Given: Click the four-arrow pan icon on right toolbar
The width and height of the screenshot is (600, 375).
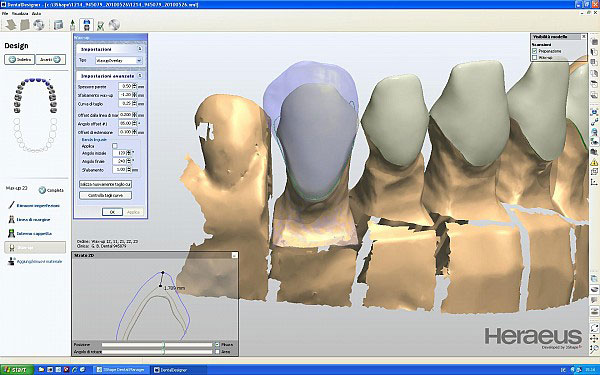Looking at the screenshot, I should point(594,338).
